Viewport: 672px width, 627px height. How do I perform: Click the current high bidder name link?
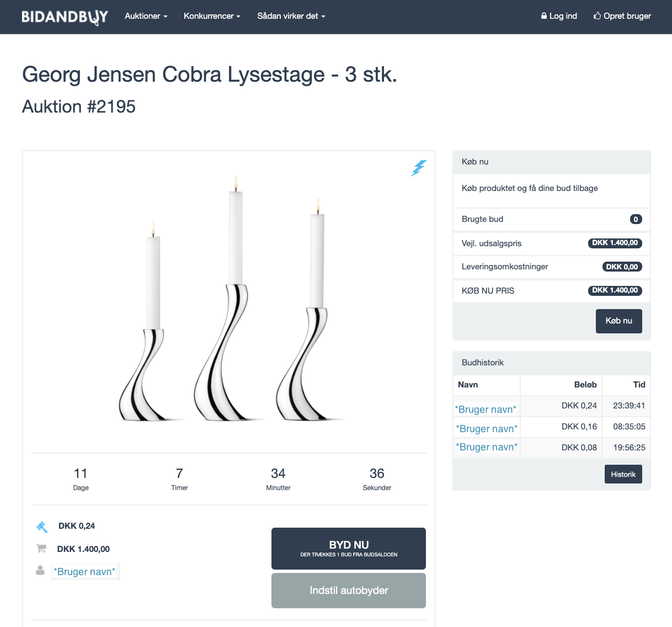[x=84, y=572]
